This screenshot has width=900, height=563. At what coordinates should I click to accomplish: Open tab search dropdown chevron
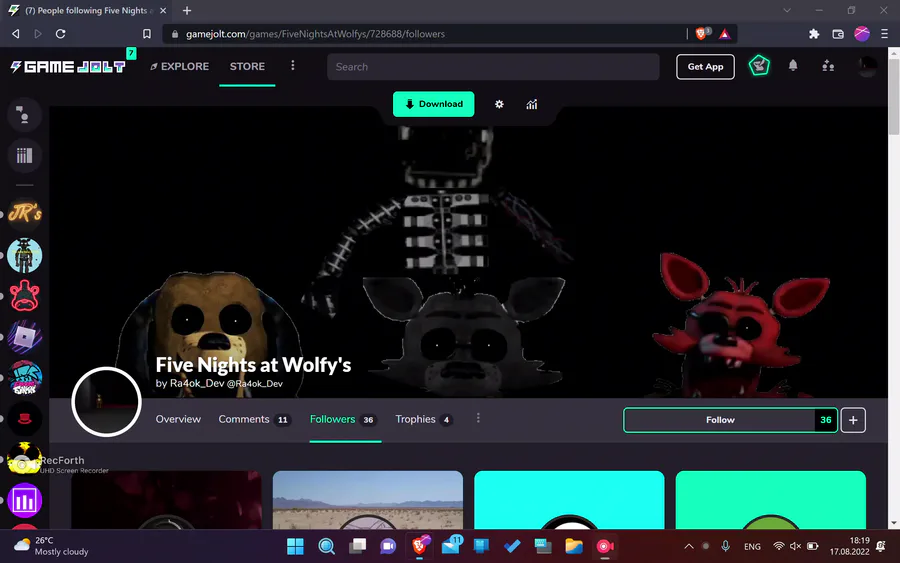tap(787, 10)
